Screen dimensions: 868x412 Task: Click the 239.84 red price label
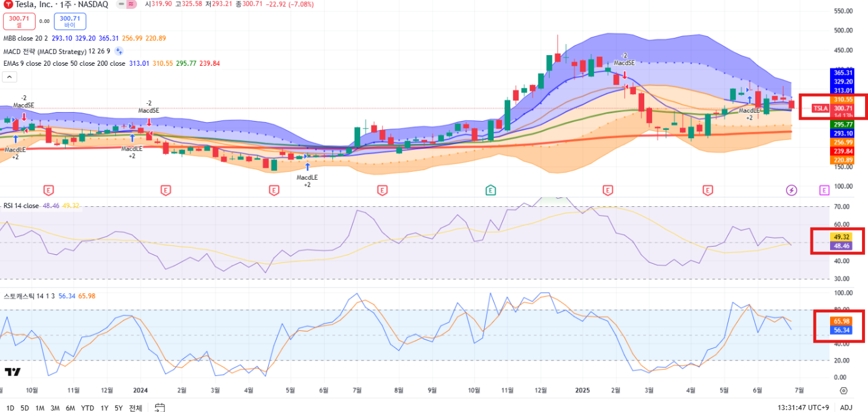[x=843, y=151]
